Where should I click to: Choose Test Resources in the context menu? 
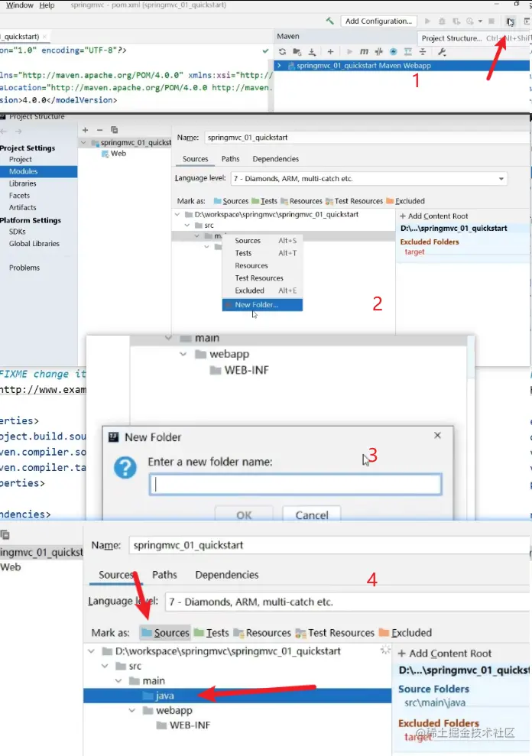point(259,278)
